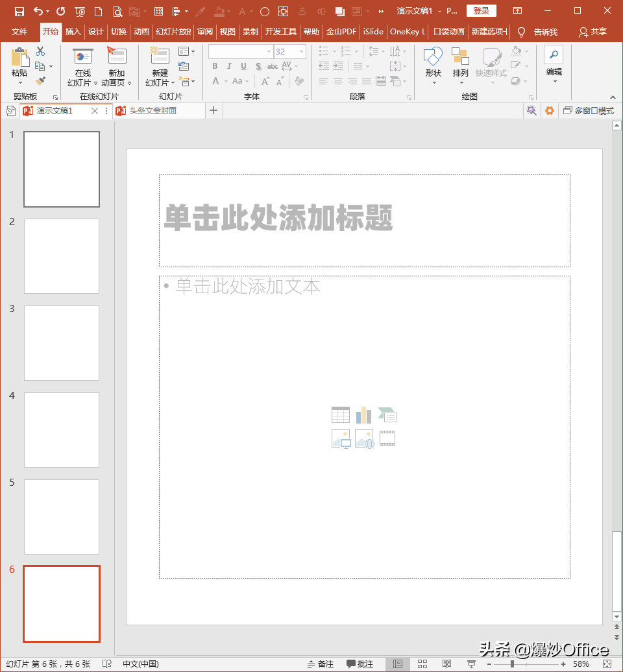Viewport: 623px width, 672px height.
Task: Center align text
Action: pos(338,80)
